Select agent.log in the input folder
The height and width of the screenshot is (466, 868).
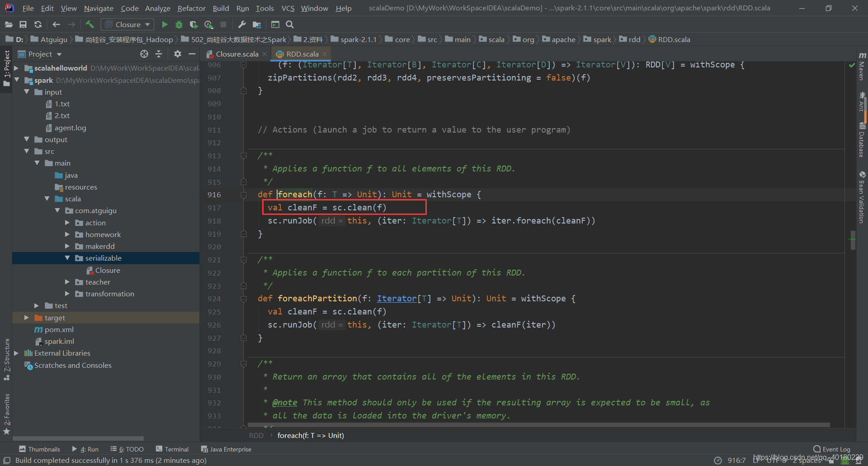pos(70,128)
